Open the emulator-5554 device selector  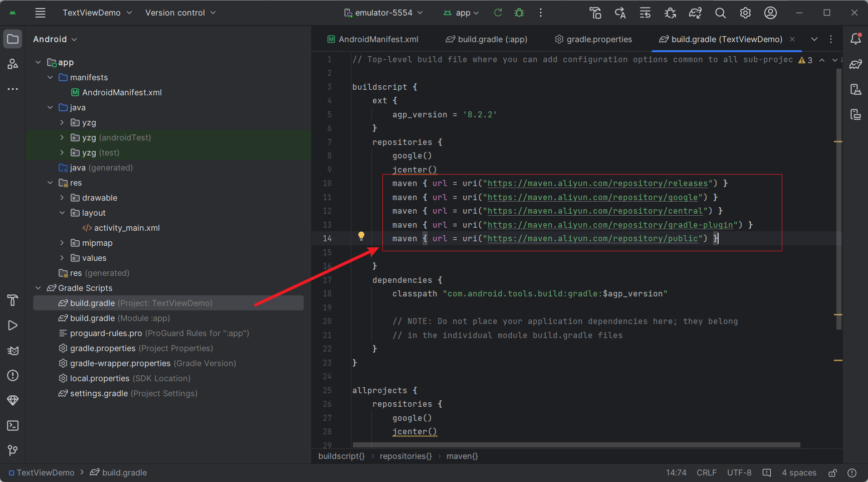[x=383, y=13]
